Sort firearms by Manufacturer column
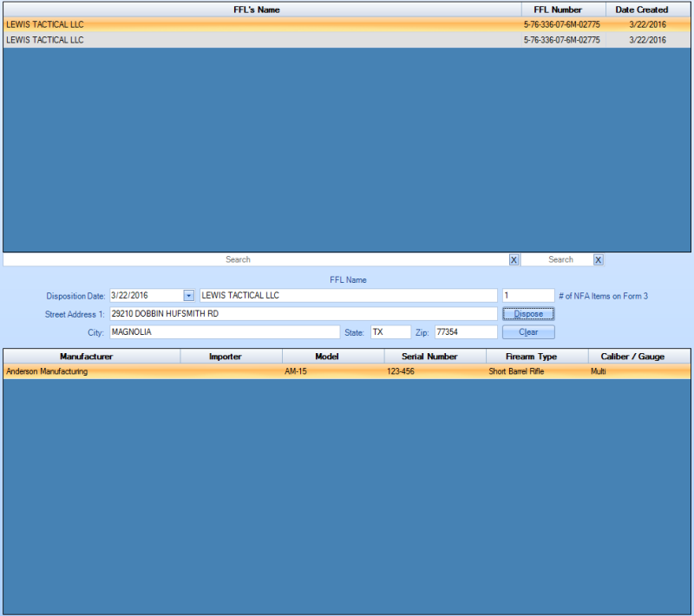The height and width of the screenshot is (616, 694). click(92, 357)
